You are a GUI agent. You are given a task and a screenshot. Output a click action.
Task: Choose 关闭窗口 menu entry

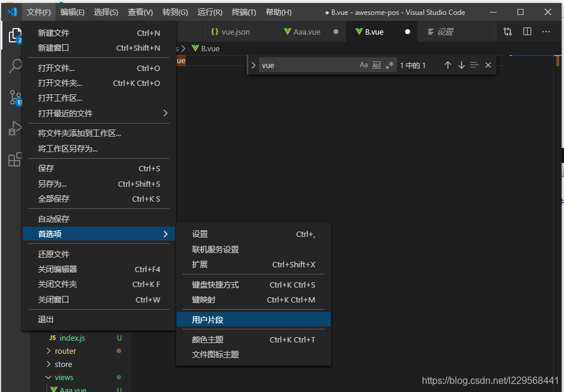coord(99,300)
